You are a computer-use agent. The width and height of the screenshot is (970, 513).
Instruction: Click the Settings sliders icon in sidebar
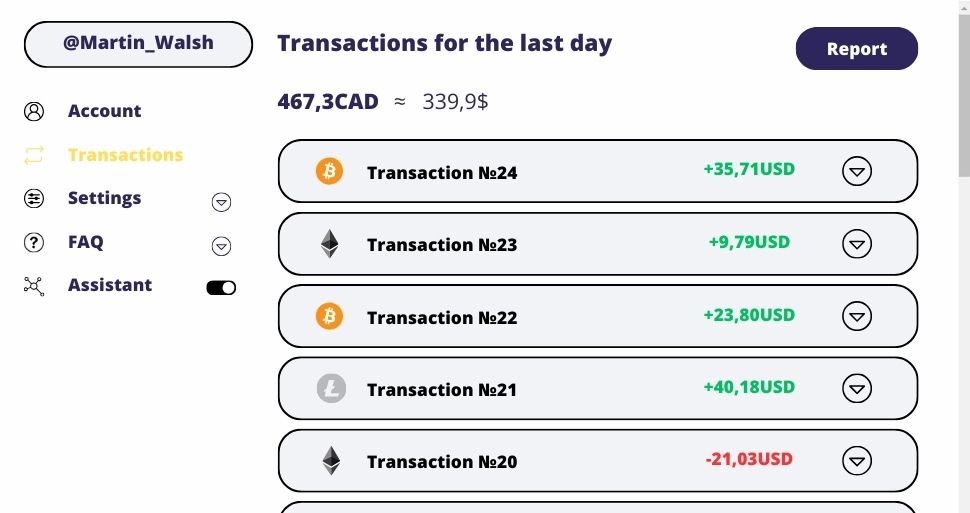click(34, 198)
